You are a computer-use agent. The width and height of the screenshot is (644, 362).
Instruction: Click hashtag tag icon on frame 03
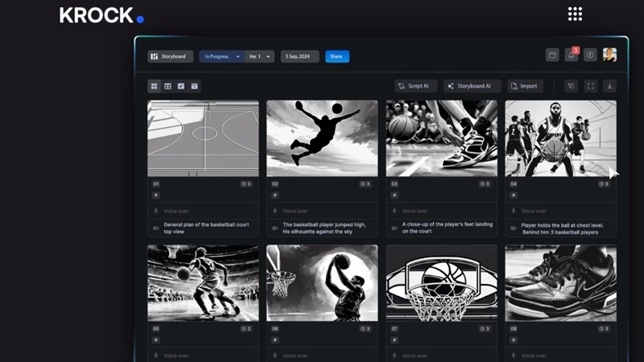[394, 195]
